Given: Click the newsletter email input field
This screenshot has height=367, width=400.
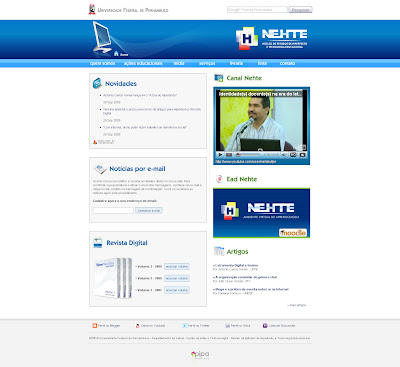Looking at the screenshot, I should pos(113,210).
